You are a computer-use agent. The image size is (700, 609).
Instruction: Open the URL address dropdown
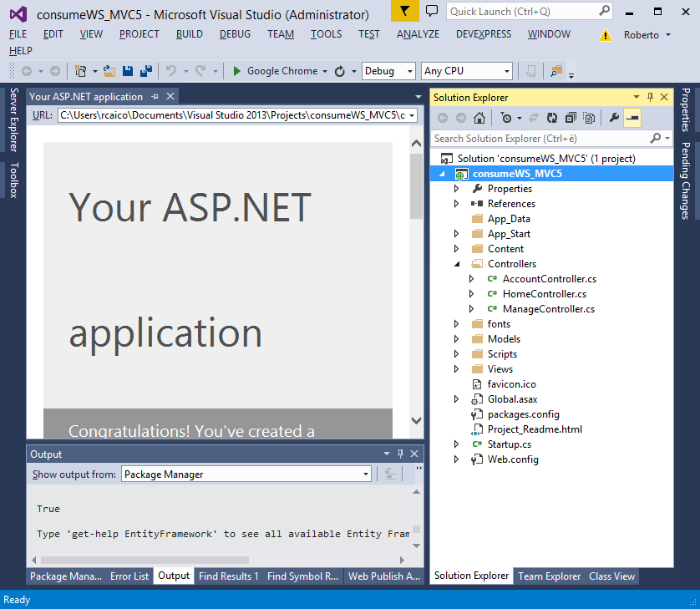(x=412, y=115)
